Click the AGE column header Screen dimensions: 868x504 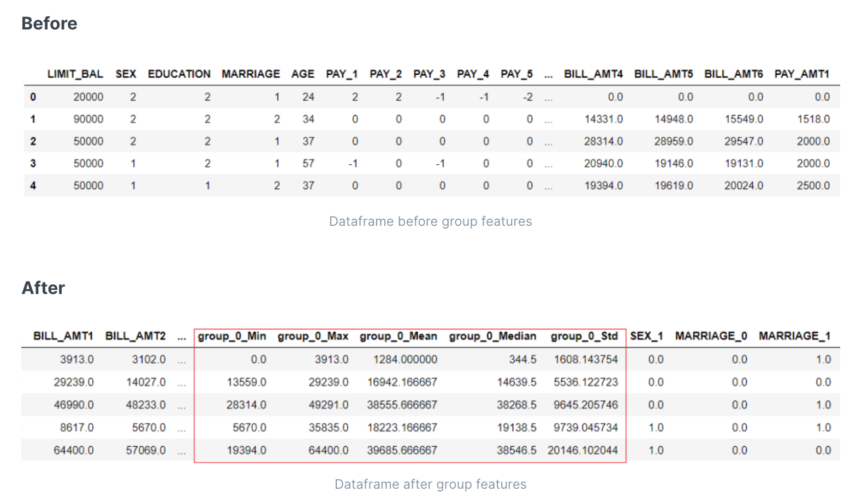pos(302,74)
